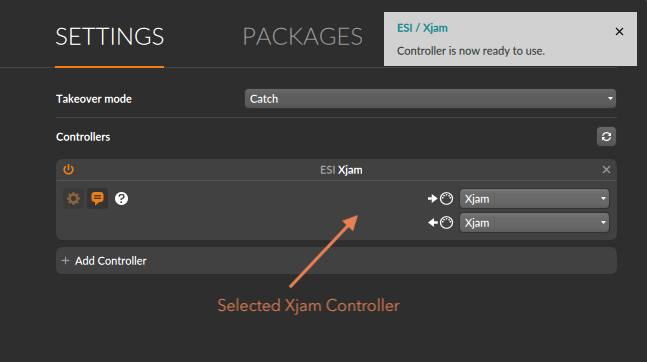Click the ESI / Xjam notification title
Viewport: 647px width, 362px height.
pyautogui.click(x=422, y=28)
